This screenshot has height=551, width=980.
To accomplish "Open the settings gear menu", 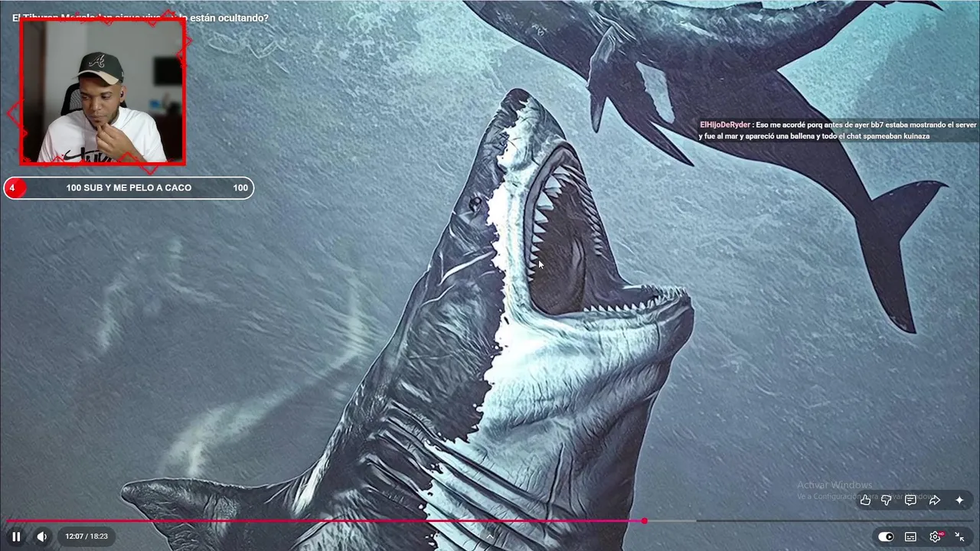I will pyautogui.click(x=935, y=536).
